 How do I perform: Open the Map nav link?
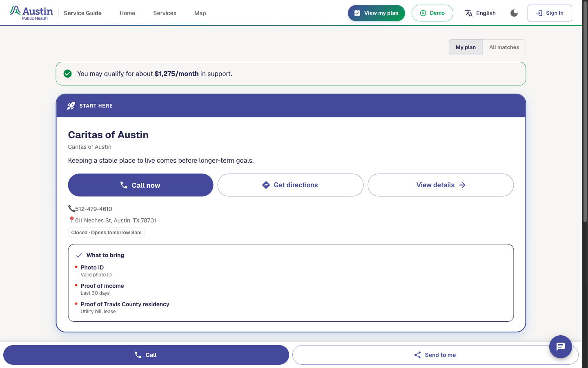200,13
